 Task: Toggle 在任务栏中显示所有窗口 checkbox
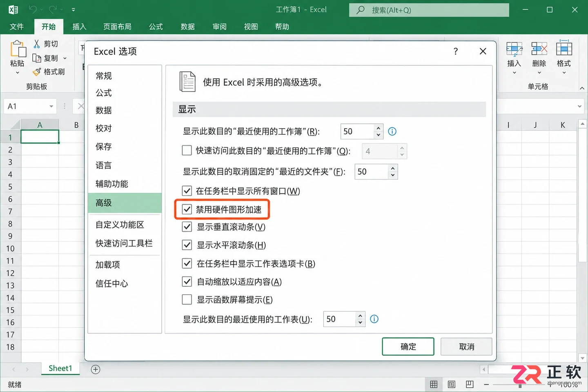tap(187, 191)
